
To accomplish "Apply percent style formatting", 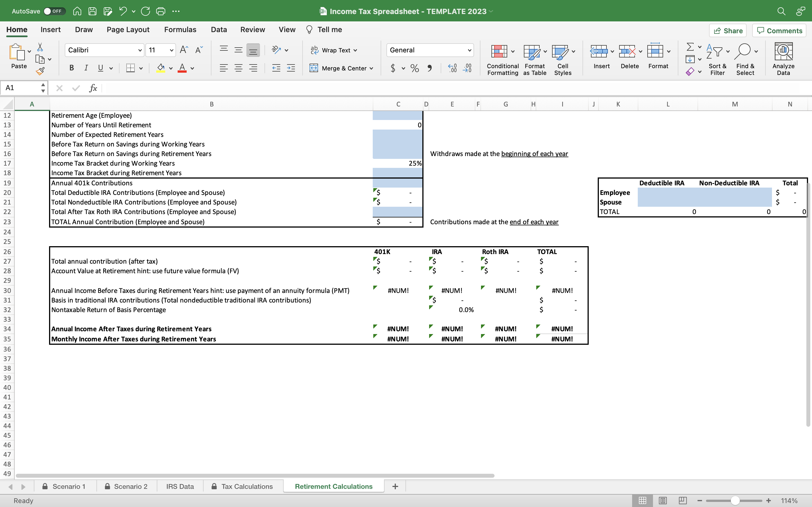I will pyautogui.click(x=414, y=68).
